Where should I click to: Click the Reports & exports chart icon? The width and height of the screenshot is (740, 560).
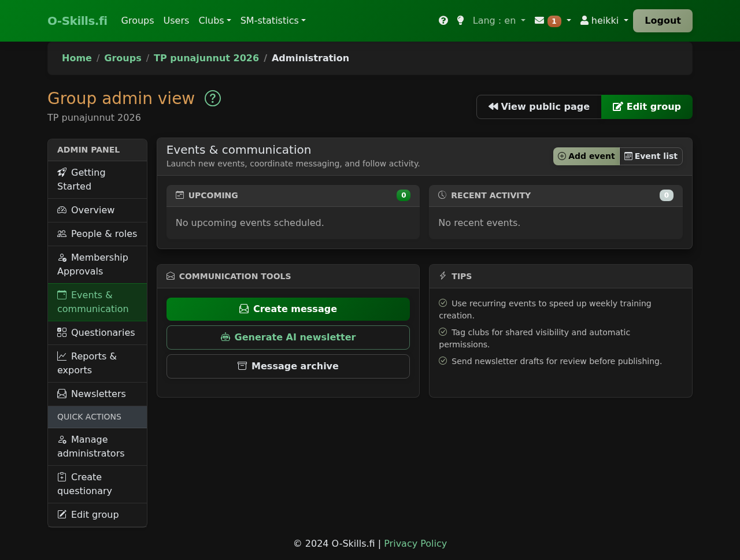click(62, 356)
